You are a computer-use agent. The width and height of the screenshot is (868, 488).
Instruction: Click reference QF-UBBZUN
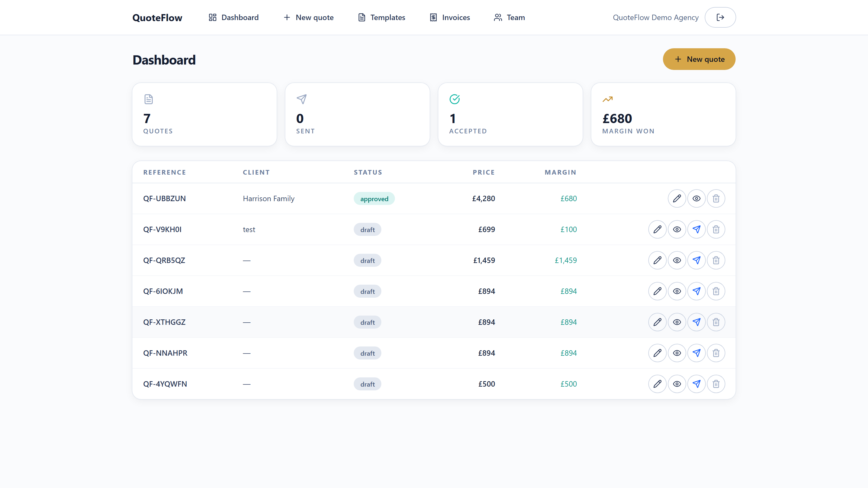pos(164,199)
